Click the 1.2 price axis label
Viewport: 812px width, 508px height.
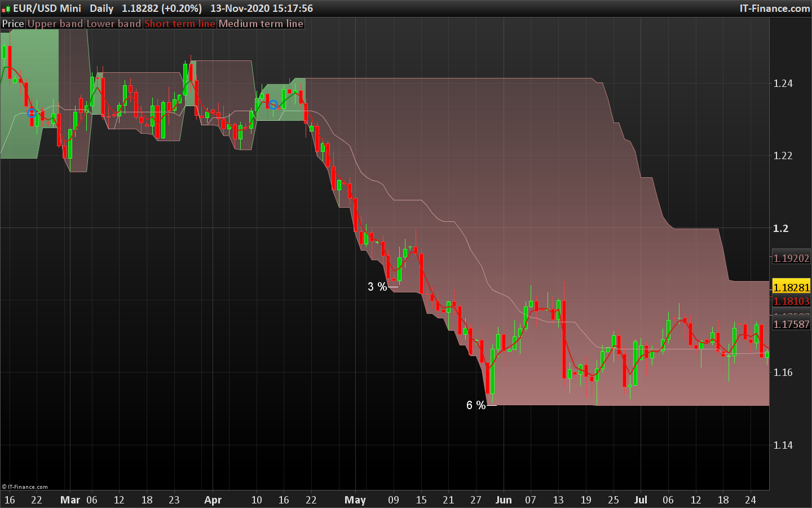pos(780,229)
